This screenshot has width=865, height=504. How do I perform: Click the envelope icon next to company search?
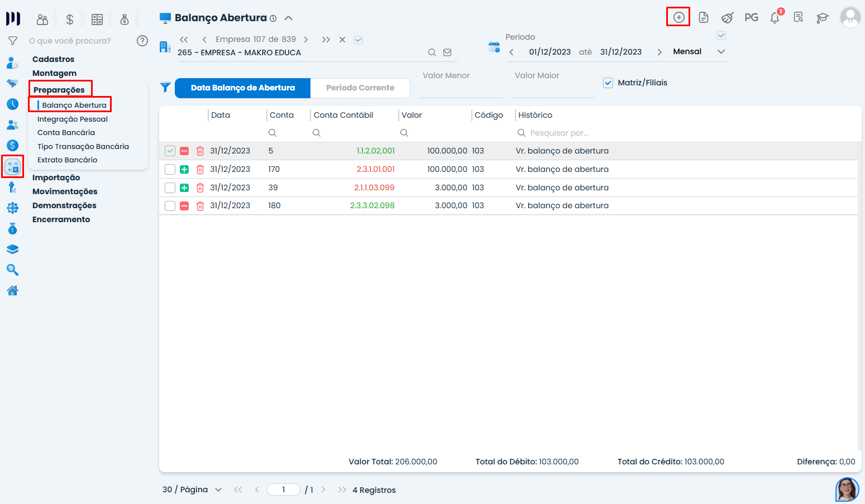[447, 52]
